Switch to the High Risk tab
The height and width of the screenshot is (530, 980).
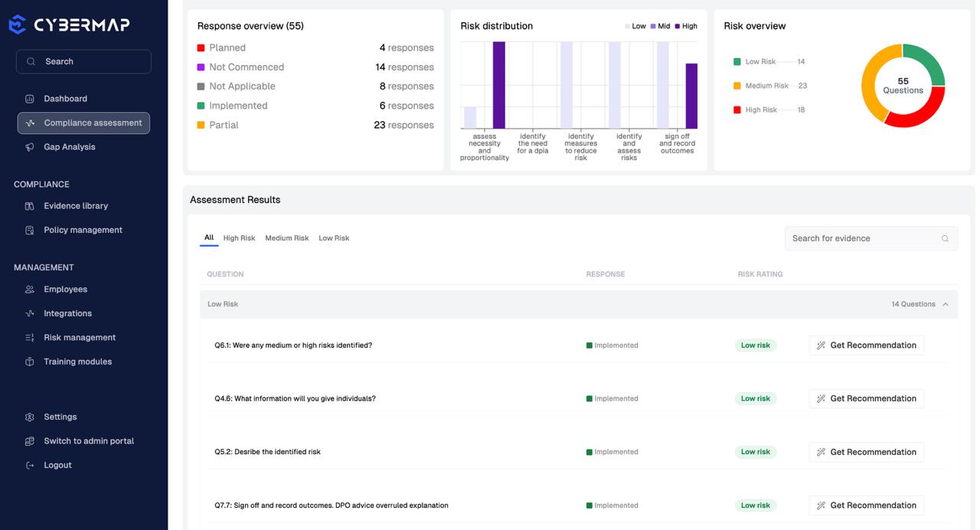[x=239, y=238]
